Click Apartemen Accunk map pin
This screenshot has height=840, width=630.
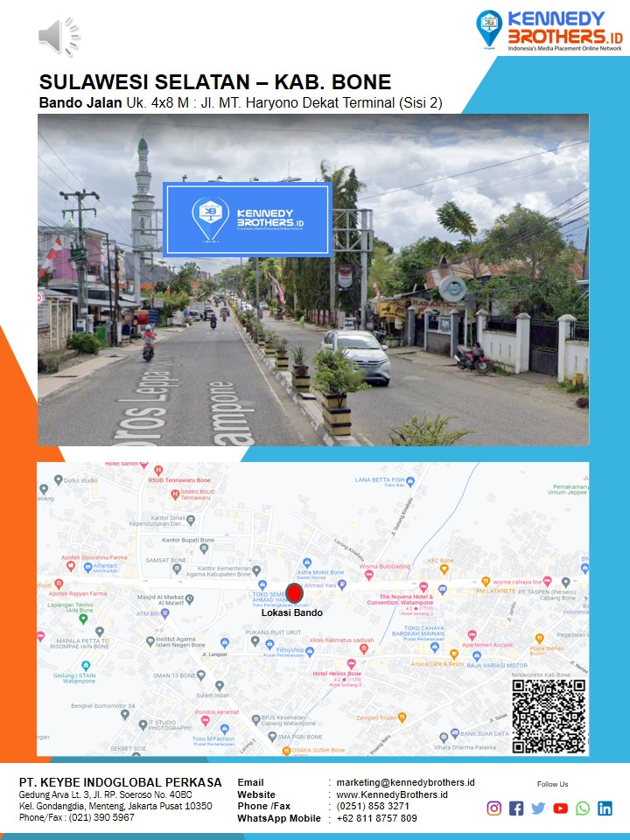[472, 635]
